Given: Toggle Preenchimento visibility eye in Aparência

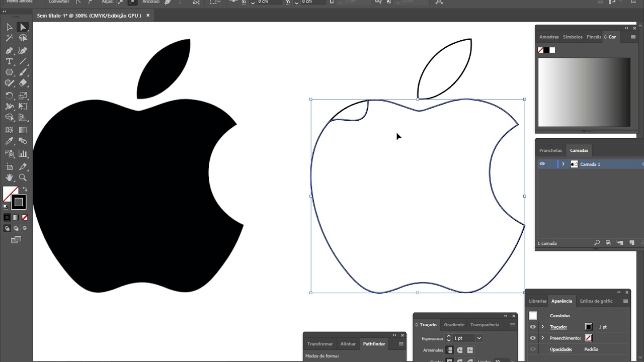Looking at the screenshot, I should 533,338.
